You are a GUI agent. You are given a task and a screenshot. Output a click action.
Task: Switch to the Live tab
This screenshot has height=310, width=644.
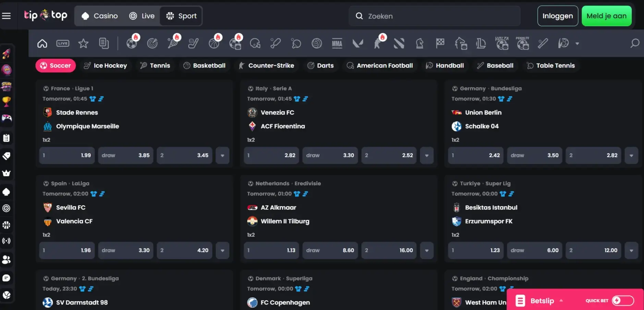coord(142,16)
